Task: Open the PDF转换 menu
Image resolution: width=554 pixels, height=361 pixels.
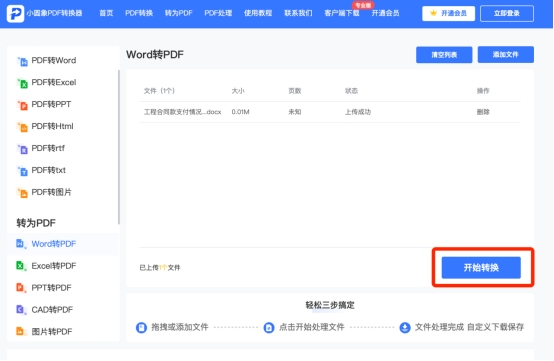Action: (x=139, y=13)
